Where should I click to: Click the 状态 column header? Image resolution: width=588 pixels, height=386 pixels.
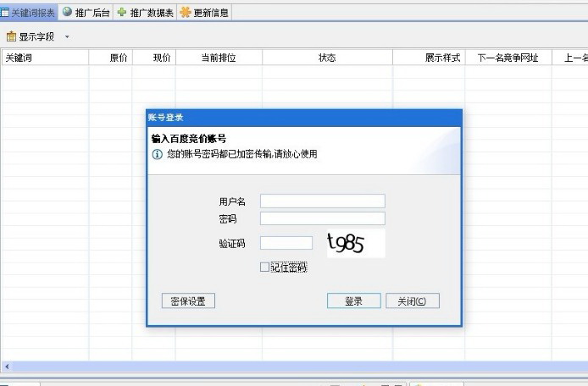[x=327, y=58]
